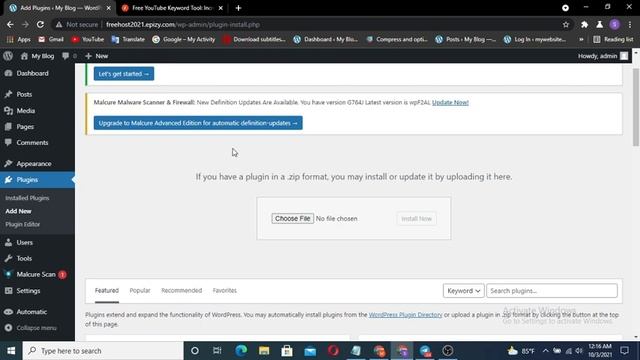Viewport: 640px width, 360px height.
Task: Click Add New plugin submenu
Action: [x=18, y=211]
